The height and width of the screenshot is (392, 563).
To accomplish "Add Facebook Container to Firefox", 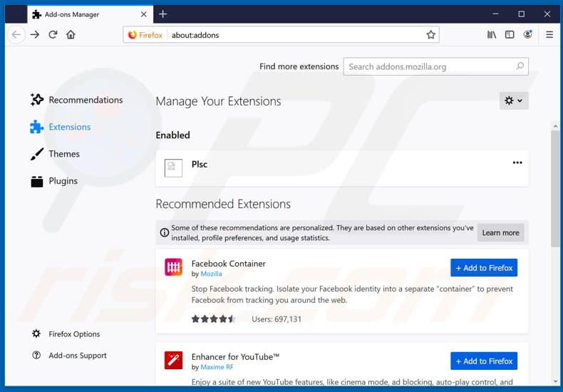I will pyautogui.click(x=484, y=268).
